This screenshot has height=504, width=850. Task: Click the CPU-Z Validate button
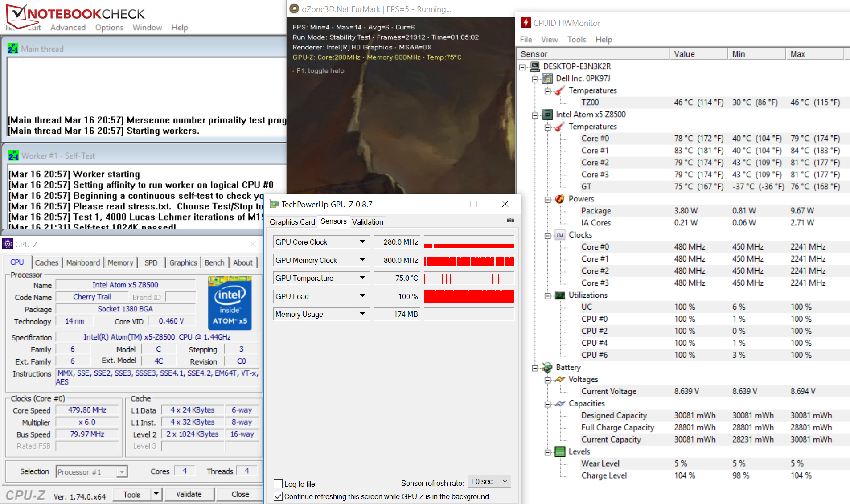pos(189,494)
